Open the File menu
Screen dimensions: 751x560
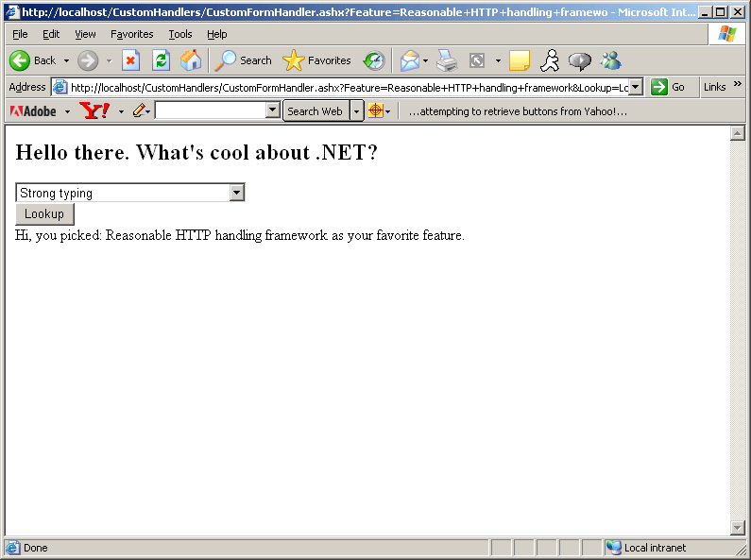coord(20,34)
